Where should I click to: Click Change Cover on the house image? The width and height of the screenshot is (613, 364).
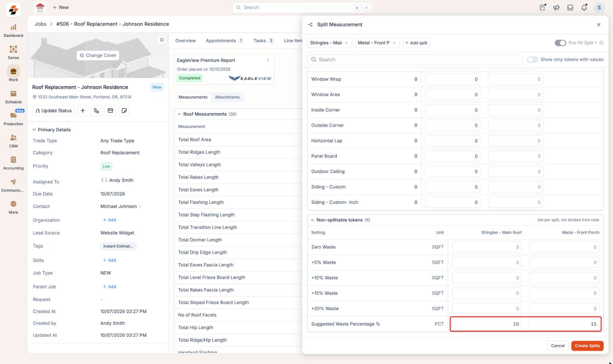[98, 55]
